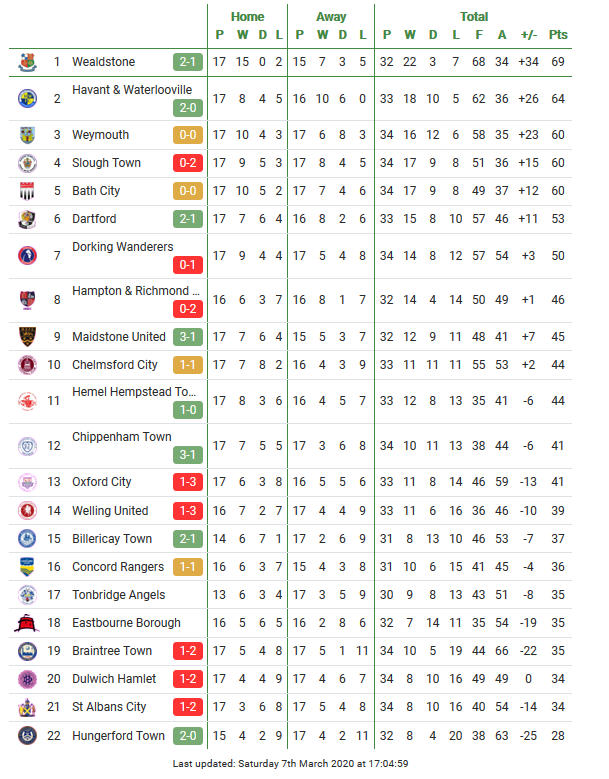Click the Chelmsford City team name
609x779 pixels.
click(115, 365)
